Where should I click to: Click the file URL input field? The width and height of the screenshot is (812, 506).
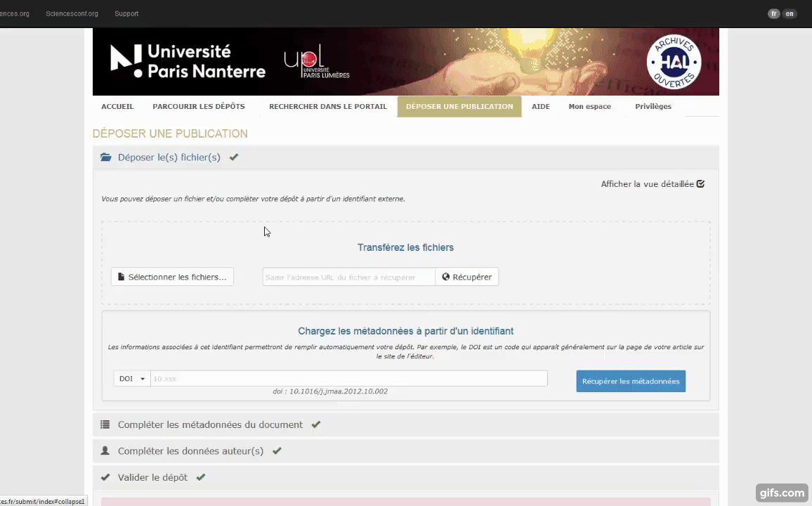[x=348, y=277]
